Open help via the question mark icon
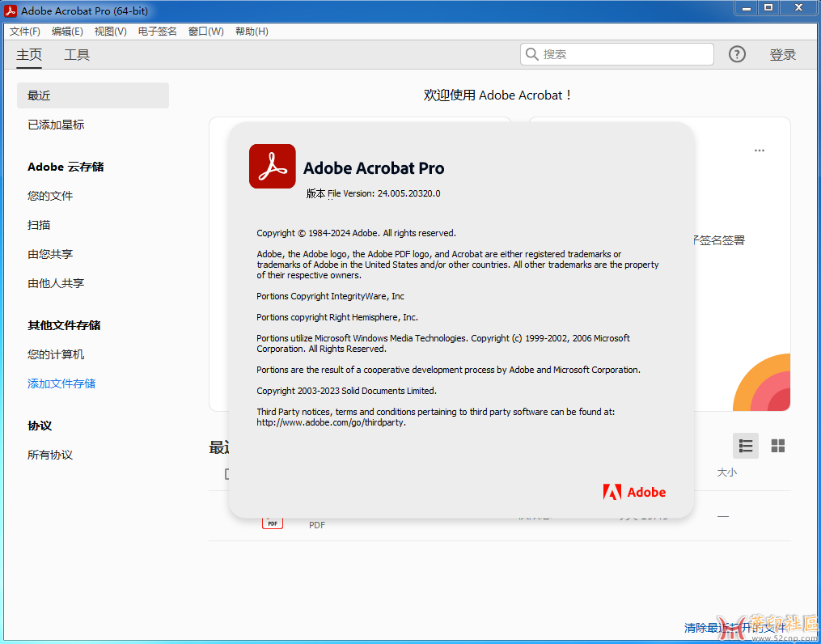Viewport: 821px width, 644px height. pos(737,54)
